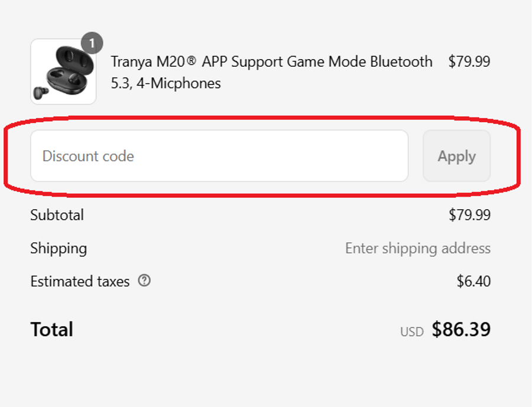The width and height of the screenshot is (532, 407).
Task: Click the 5.3, 4-Micphones description line
Action: click(166, 84)
